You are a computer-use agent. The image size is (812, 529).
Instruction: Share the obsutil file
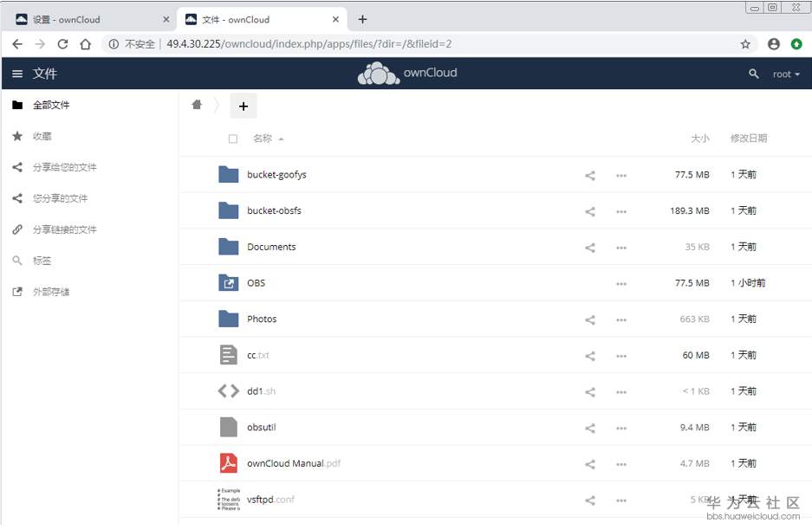click(x=590, y=428)
